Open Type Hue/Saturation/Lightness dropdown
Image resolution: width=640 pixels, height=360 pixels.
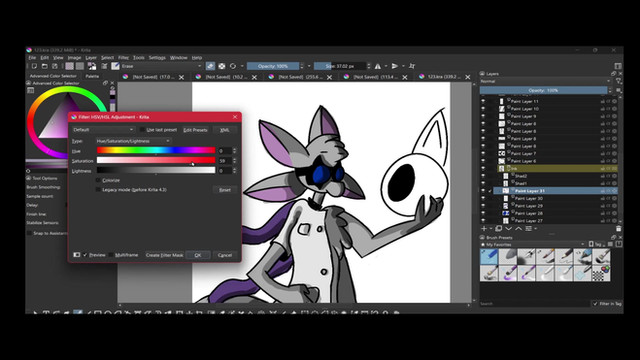133,141
